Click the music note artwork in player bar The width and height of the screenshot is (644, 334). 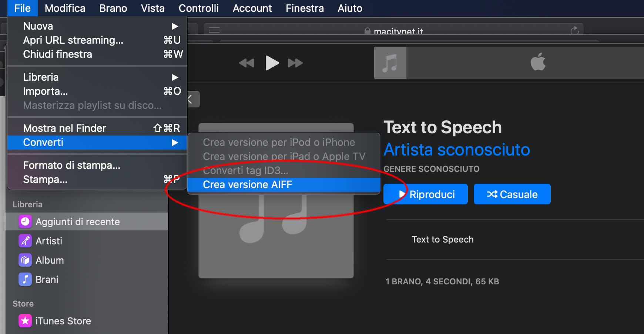390,63
